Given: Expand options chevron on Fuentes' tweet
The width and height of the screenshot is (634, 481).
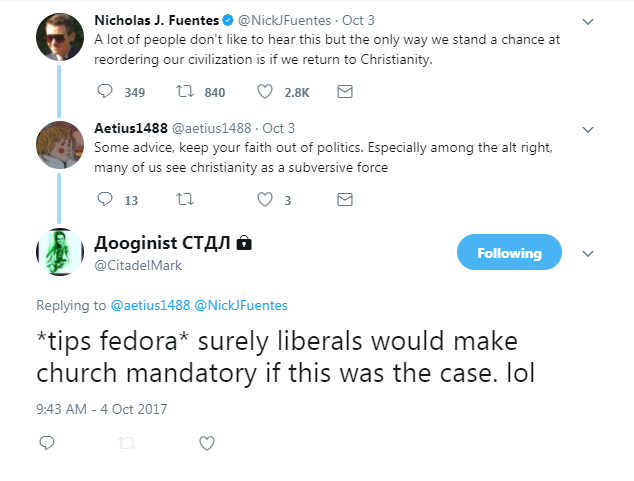Looking at the screenshot, I should (x=588, y=21).
